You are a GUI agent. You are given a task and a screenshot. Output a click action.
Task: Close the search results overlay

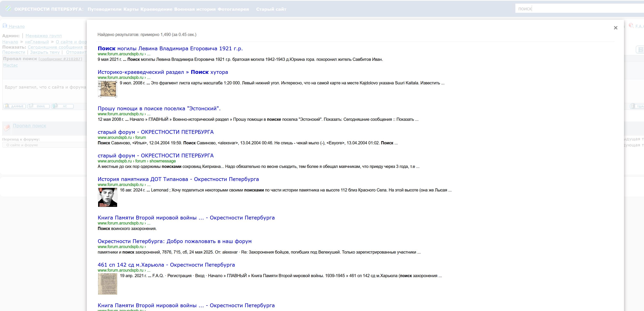[x=616, y=28]
